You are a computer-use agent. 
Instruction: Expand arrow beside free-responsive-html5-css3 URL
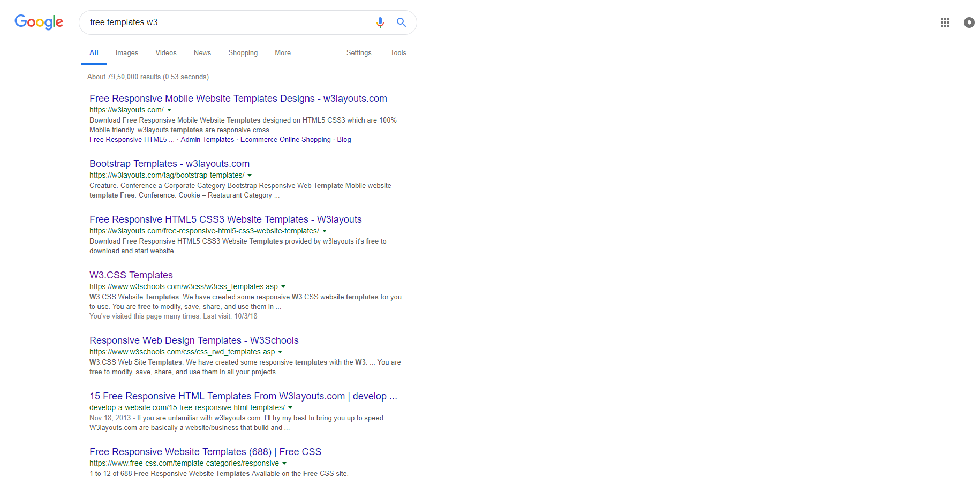pyautogui.click(x=325, y=231)
